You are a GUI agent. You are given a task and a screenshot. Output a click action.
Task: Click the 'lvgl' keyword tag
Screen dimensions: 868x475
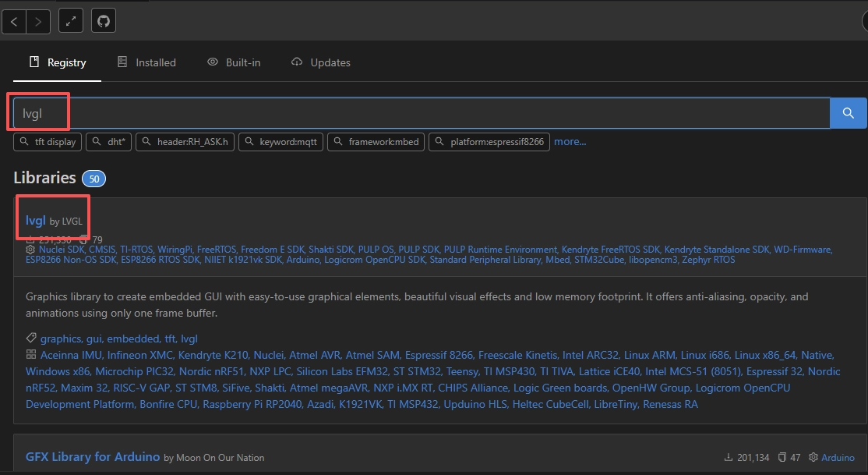tap(189, 339)
